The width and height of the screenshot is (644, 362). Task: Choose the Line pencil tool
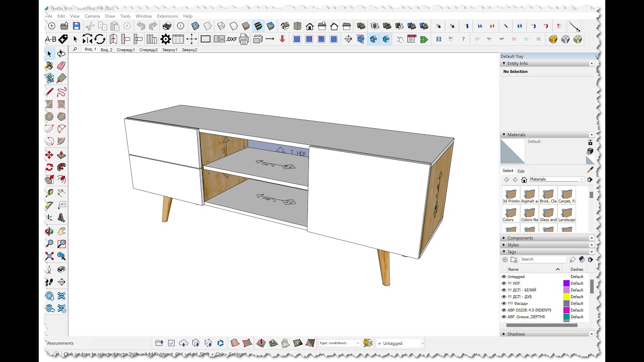[49, 92]
